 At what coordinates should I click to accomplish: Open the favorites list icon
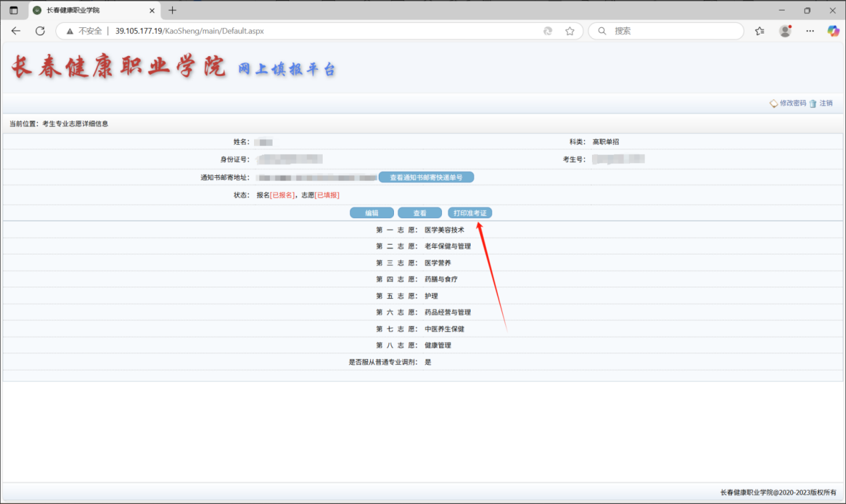click(759, 31)
